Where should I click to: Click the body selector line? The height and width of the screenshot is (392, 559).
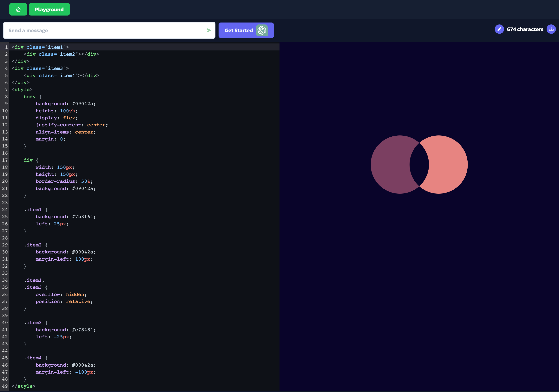tap(32, 97)
